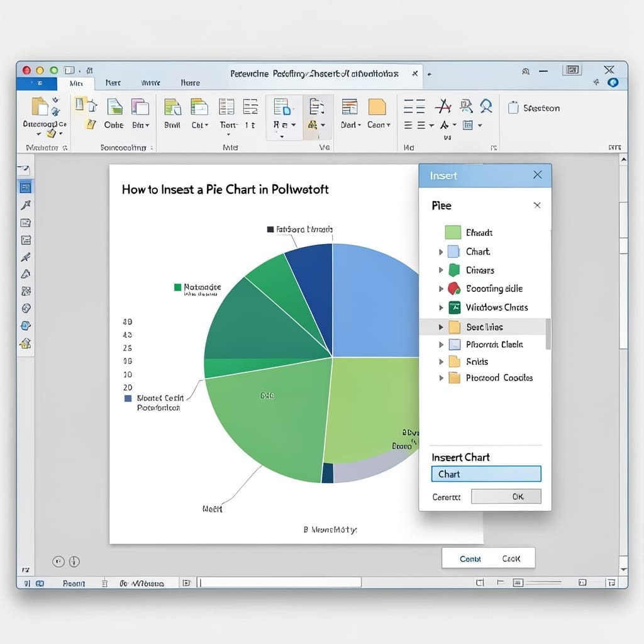Switch to the active 'Mıcı' ribbon tab

pos(76,83)
